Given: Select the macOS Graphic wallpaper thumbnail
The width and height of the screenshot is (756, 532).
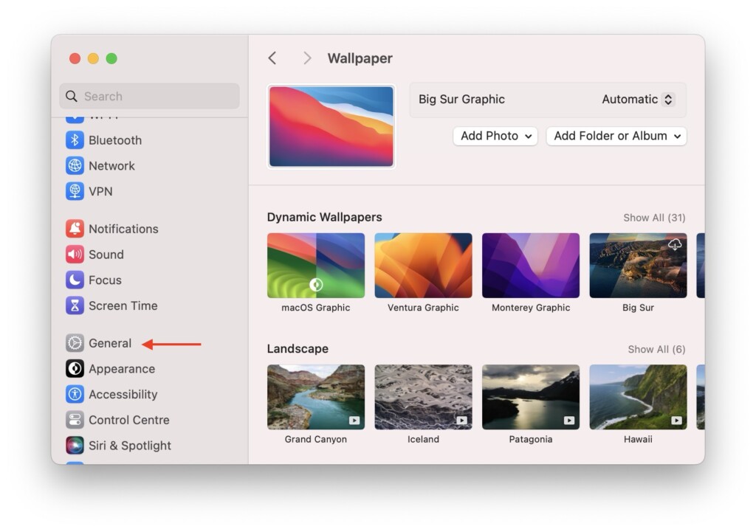Looking at the screenshot, I should coord(316,266).
